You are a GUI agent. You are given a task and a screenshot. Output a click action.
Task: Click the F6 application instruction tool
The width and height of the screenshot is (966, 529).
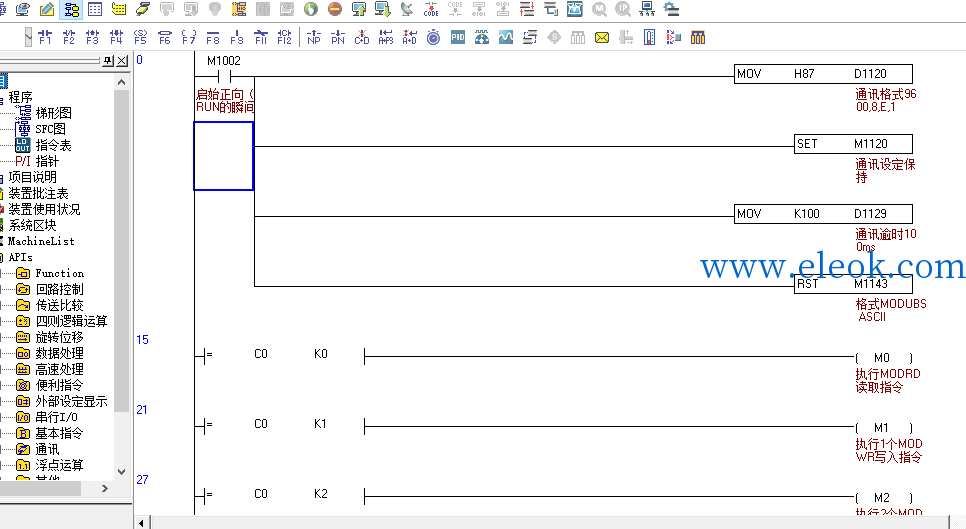[x=164, y=37]
